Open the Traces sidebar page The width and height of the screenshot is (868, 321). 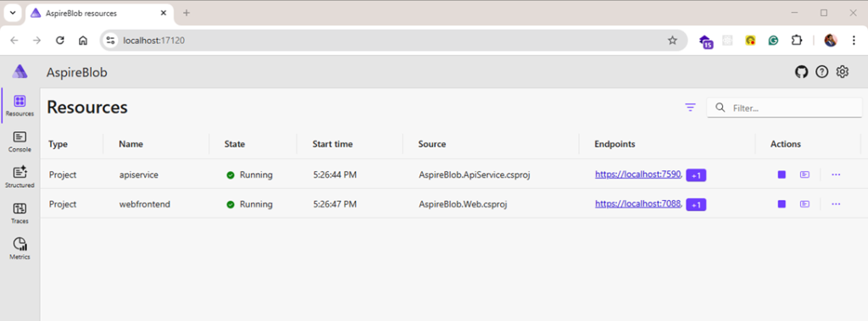coord(20,213)
